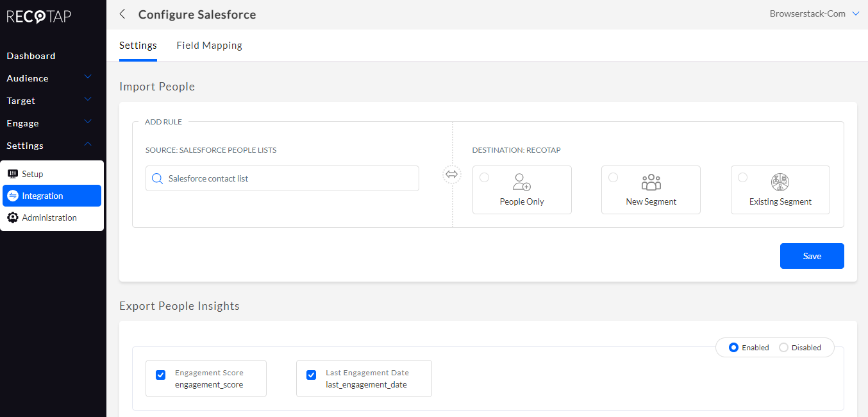The width and height of the screenshot is (868, 417).
Task: Click the Salesforce contact list search field
Action: (282, 178)
